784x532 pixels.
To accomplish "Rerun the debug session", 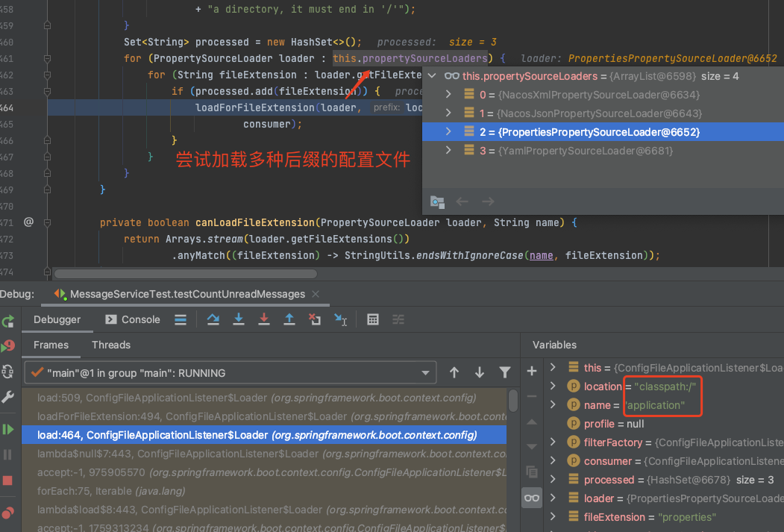I will pos(8,321).
